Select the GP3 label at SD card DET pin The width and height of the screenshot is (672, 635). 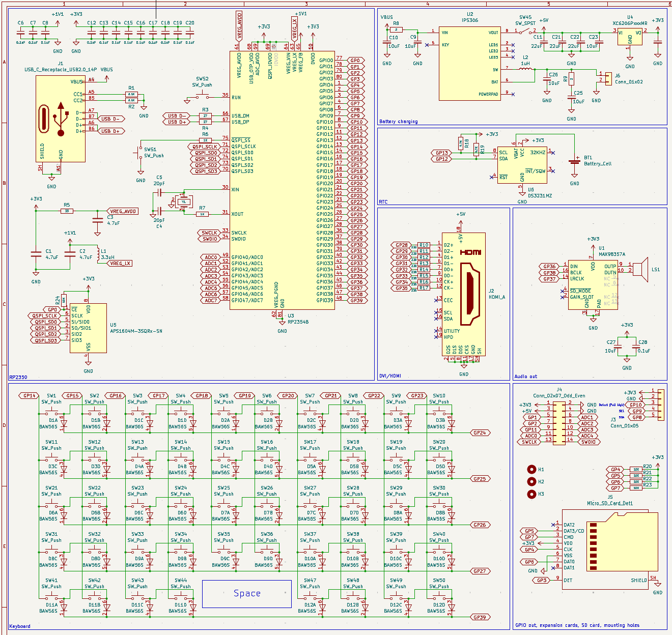(x=541, y=580)
